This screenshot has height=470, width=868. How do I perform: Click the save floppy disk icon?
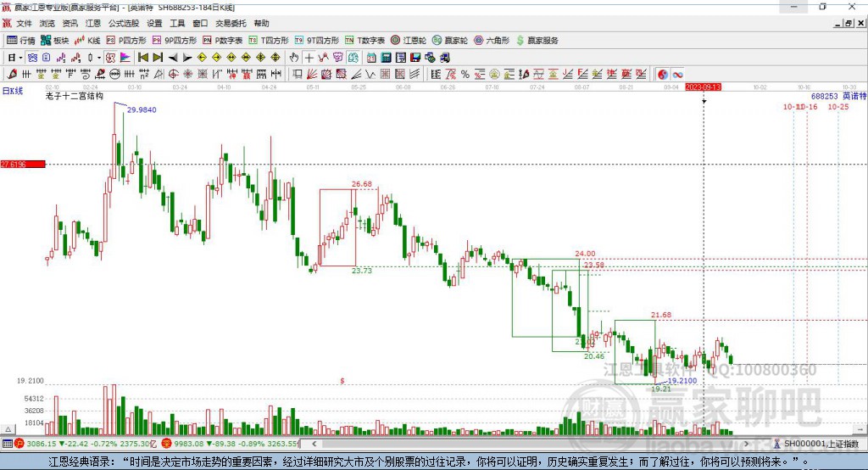point(415,58)
